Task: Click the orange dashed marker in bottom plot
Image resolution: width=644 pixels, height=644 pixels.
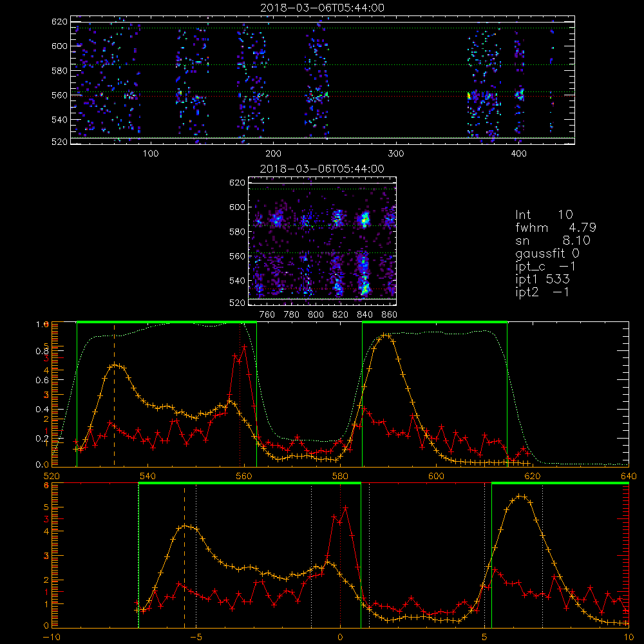Action: click(x=184, y=556)
